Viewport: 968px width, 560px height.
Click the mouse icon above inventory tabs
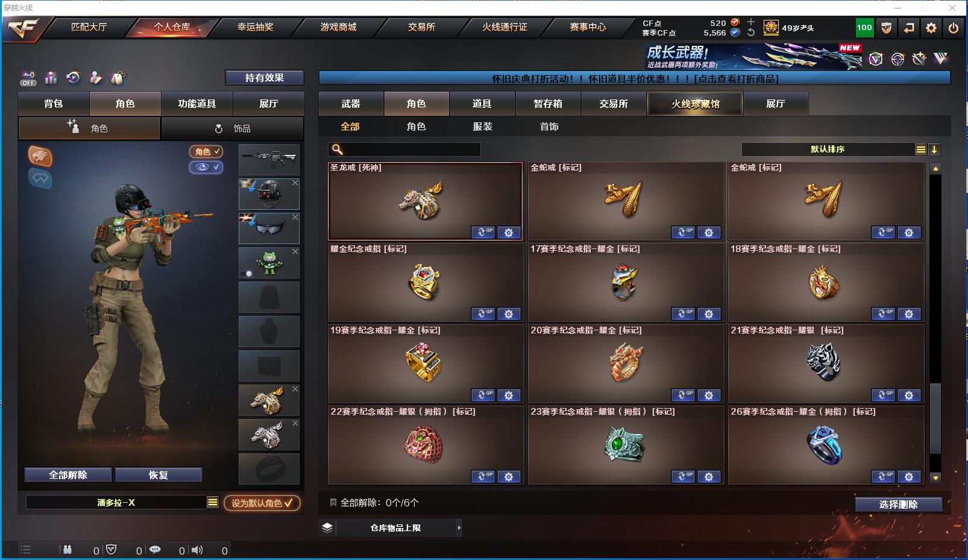coord(118,78)
